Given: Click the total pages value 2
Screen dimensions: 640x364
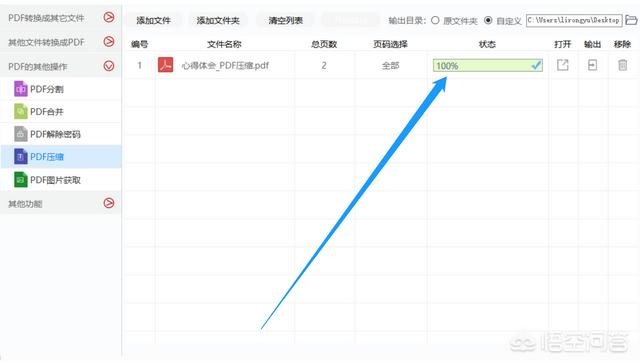Looking at the screenshot, I should click(324, 65).
